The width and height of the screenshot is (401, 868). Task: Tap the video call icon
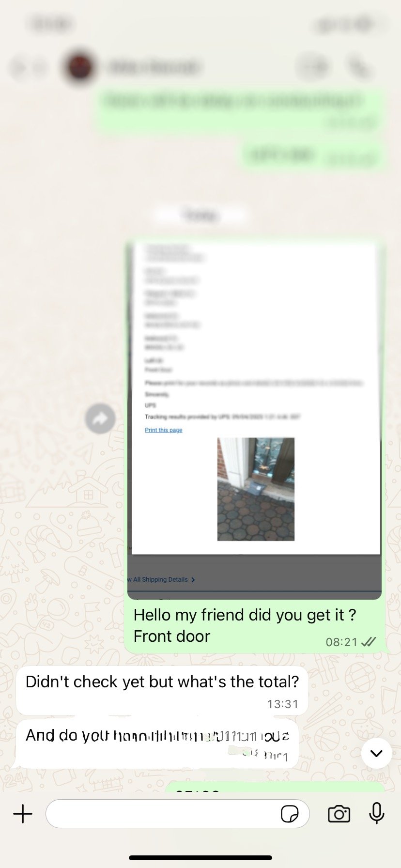pyautogui.click(x=313, y=67)
